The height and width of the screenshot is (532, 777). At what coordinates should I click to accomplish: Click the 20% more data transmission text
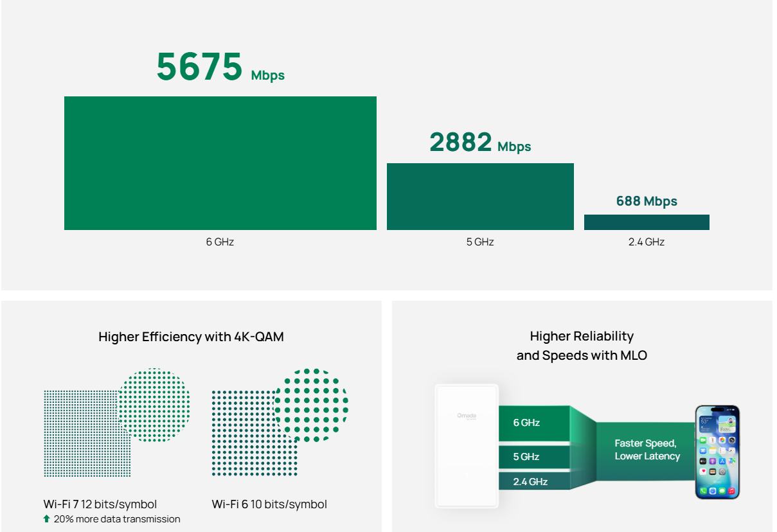pos(117,519)
